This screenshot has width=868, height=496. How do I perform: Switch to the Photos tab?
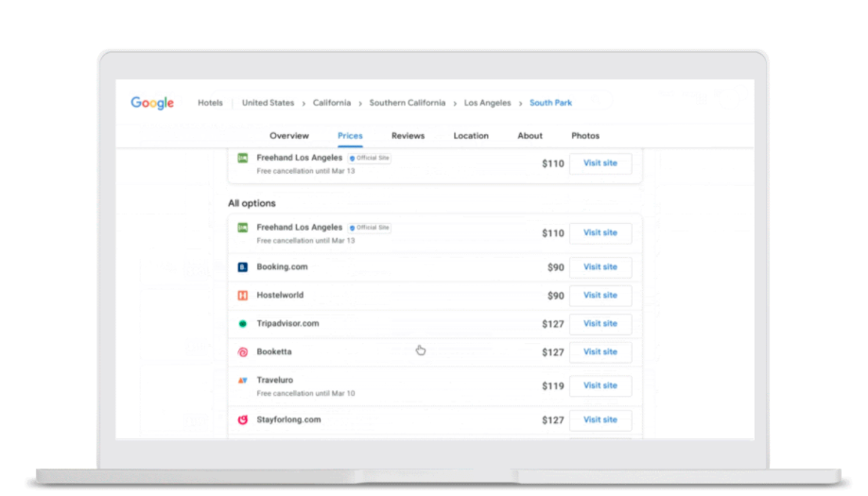click(585, 135)
